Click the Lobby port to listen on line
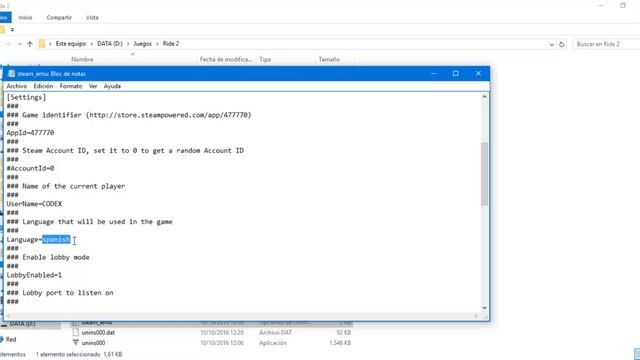This screenshot has height=360, width=640. click(x=60, y=293)
